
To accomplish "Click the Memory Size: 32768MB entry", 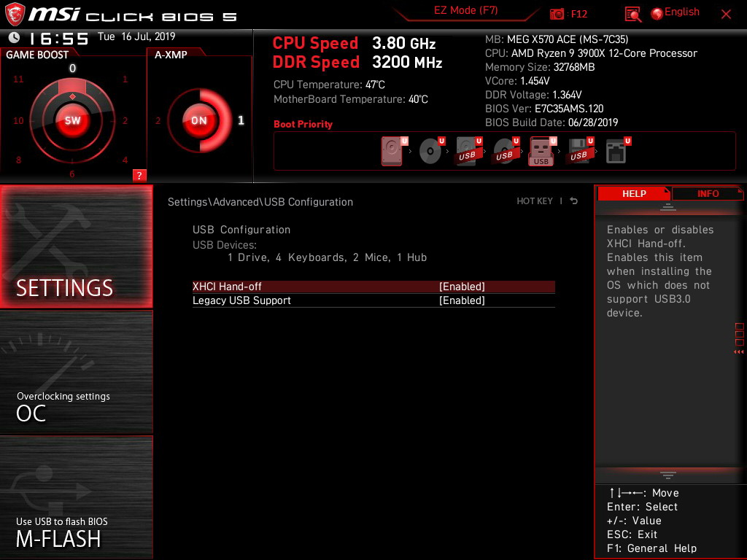I will coord(540,67).
